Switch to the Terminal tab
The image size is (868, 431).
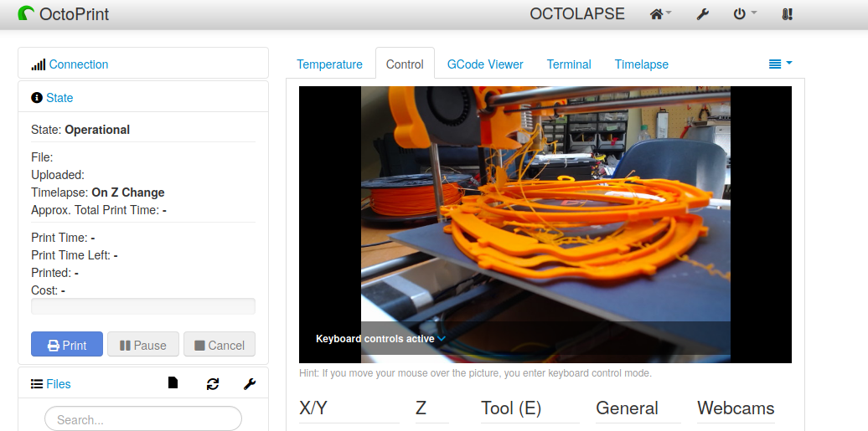tap(569, 64)
